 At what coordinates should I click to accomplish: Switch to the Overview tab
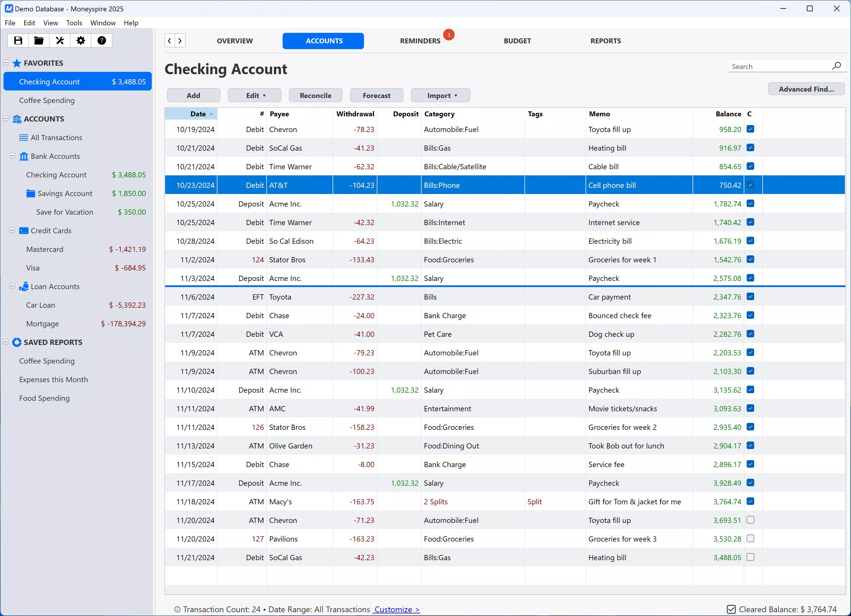tap(235, 41)
